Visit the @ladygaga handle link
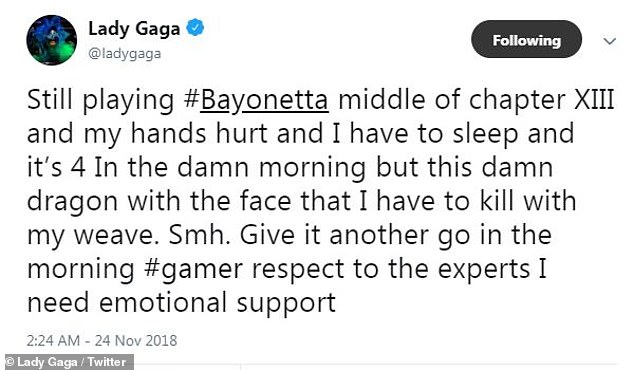Screen dimensions: 634x370 pos(125,54)
